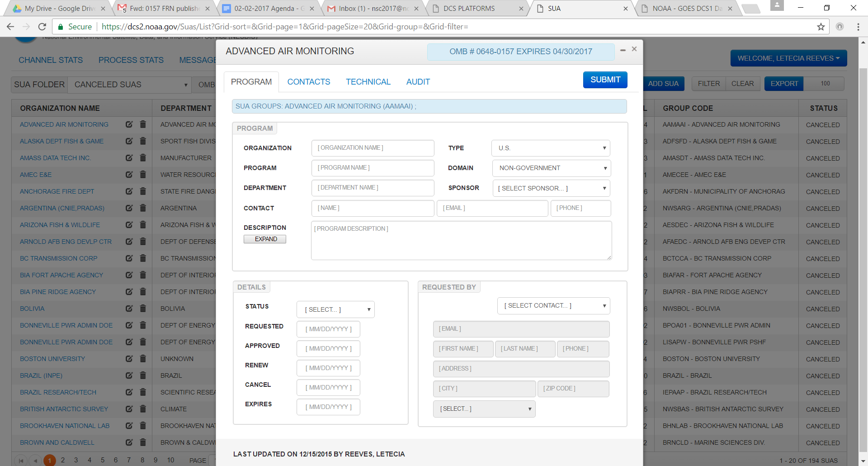
Task: Delete the BOLIVIA row
Action: click(143, 309)
